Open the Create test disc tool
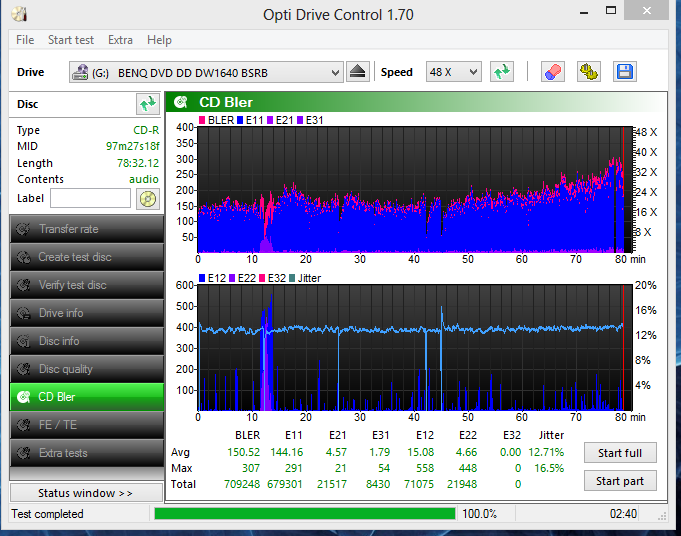The width and height of the screenshot is (681, 536). click(87, 257)
